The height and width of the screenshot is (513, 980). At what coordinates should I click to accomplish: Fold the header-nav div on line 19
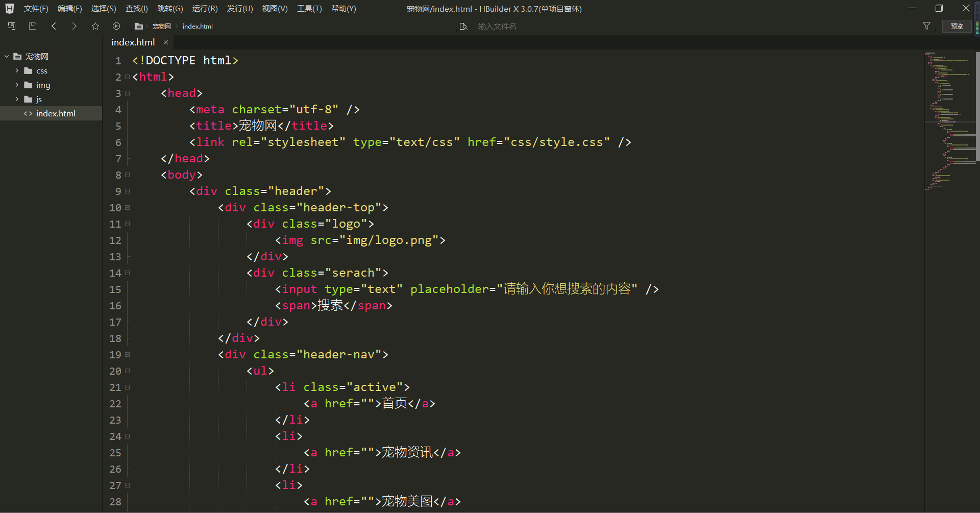pyautogui.click(x=128, y=355)
